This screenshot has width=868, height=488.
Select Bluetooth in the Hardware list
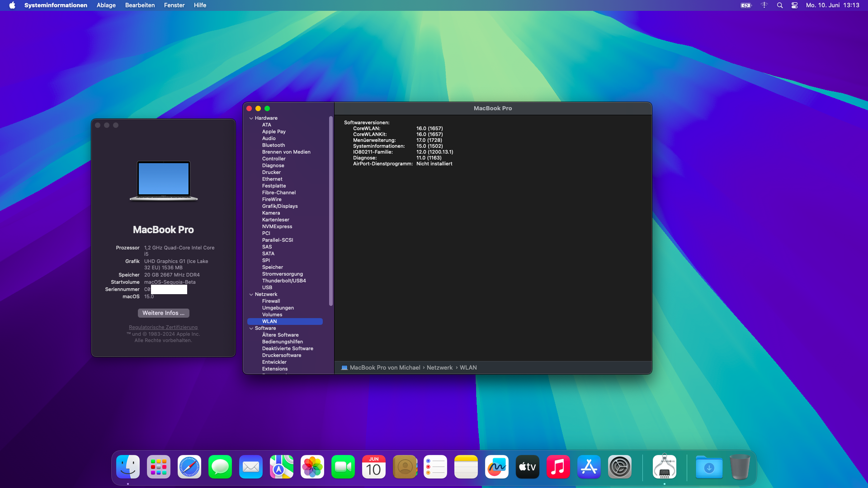[274, 145]
